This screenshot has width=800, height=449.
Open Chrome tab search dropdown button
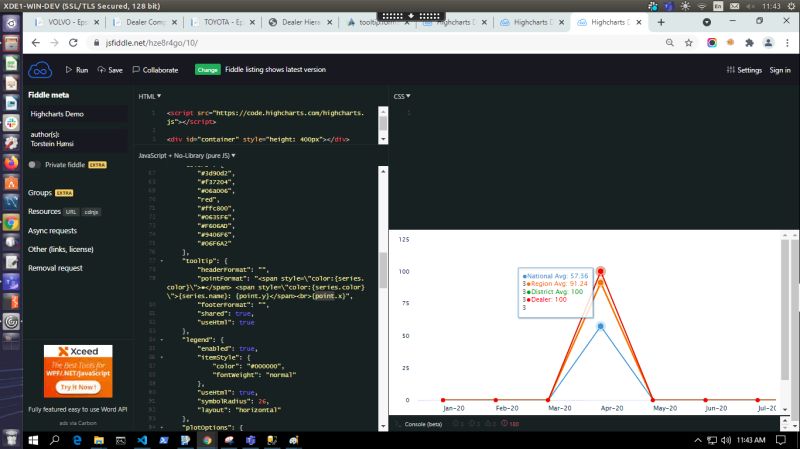point(707,22)
